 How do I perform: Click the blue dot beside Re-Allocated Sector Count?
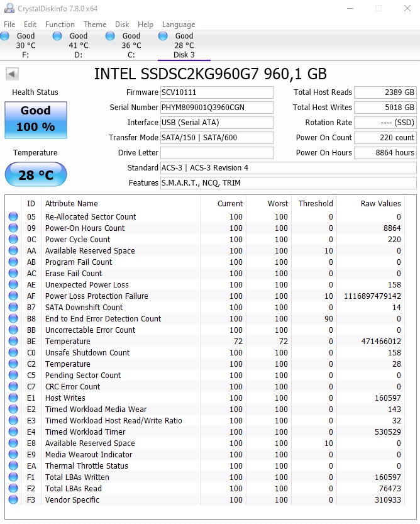(x=14, y=217)
